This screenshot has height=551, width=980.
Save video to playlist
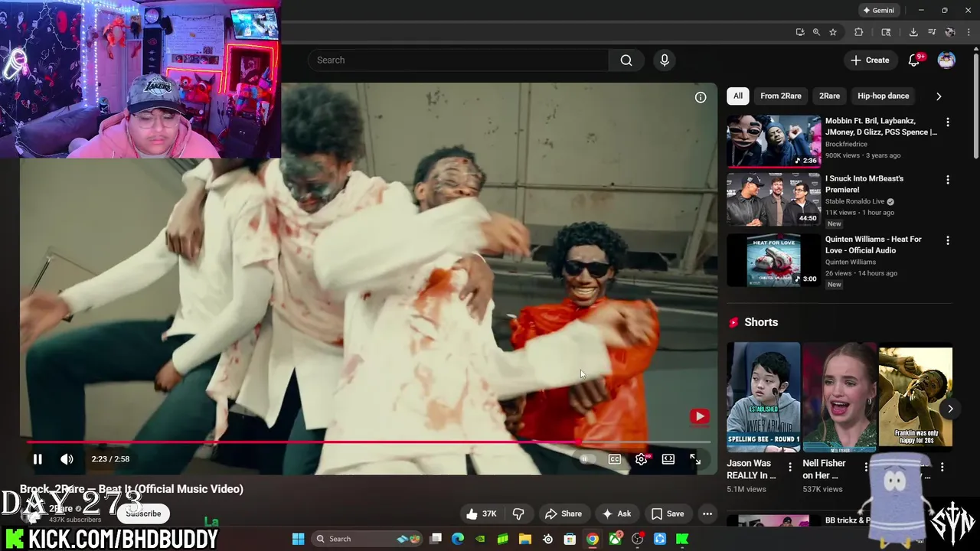(667, 514)
